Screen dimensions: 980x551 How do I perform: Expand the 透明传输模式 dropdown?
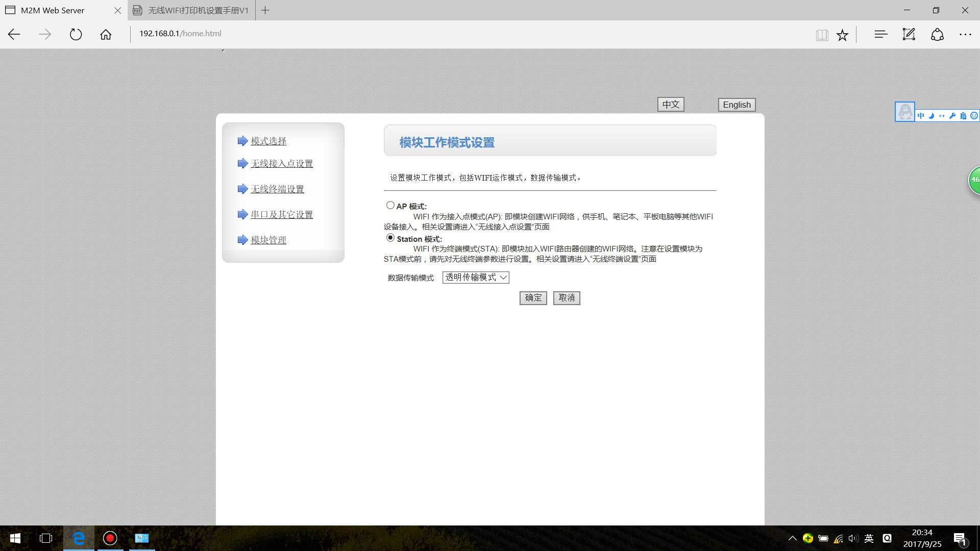tap(475, 277)
